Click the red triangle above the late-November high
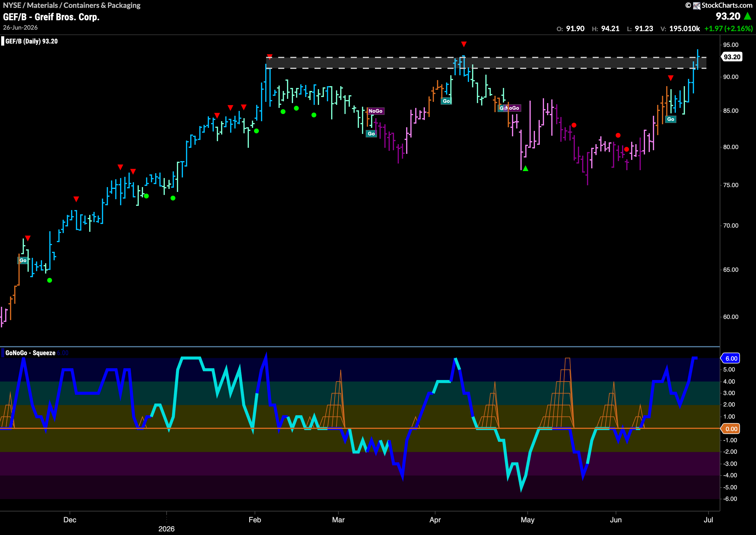The height and width of the screenshot is (535, 756). [28, 238]
